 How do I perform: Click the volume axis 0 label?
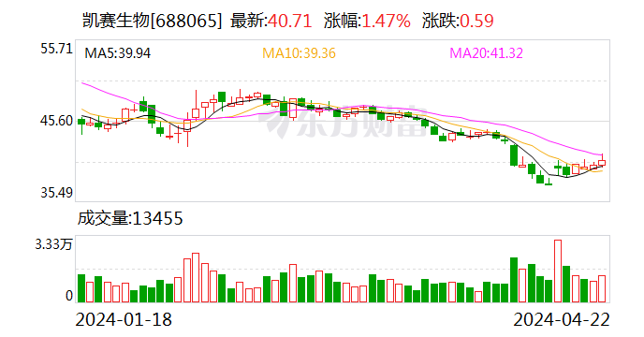[69, 296]
